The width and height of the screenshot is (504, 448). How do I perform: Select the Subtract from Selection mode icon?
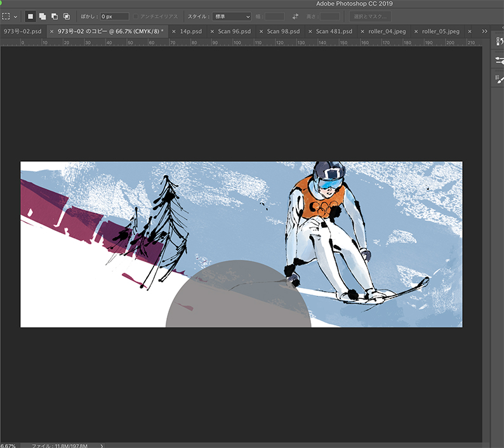tap(55, 16)
